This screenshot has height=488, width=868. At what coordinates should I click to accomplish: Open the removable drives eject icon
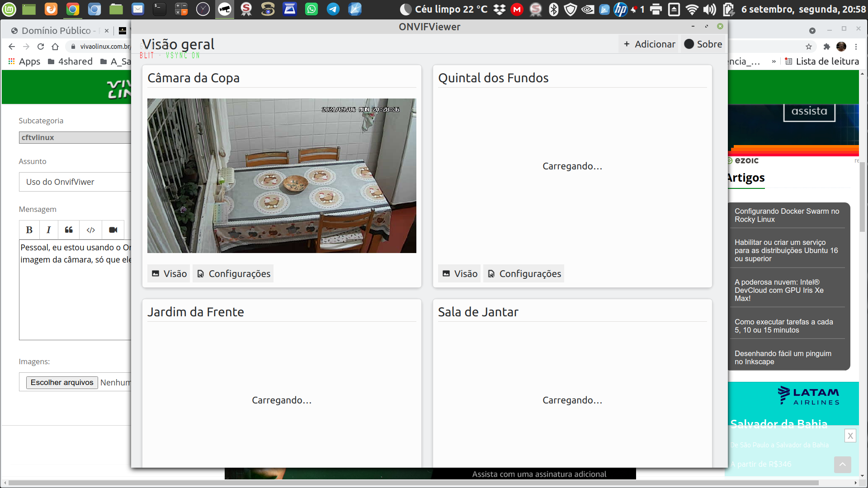[x=674, y=9]
